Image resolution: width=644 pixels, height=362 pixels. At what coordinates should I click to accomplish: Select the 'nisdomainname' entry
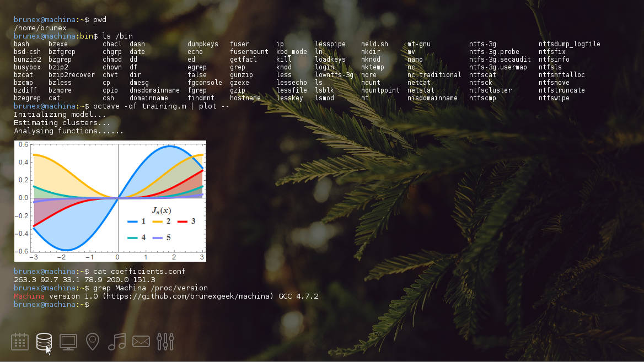click(432, 98)
